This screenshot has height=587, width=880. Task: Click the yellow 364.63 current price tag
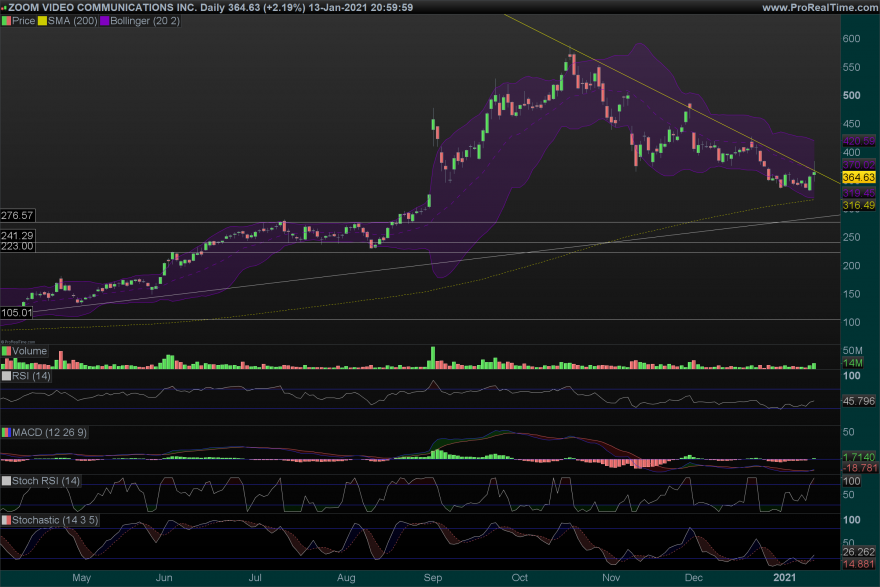[x=859, y=177]
